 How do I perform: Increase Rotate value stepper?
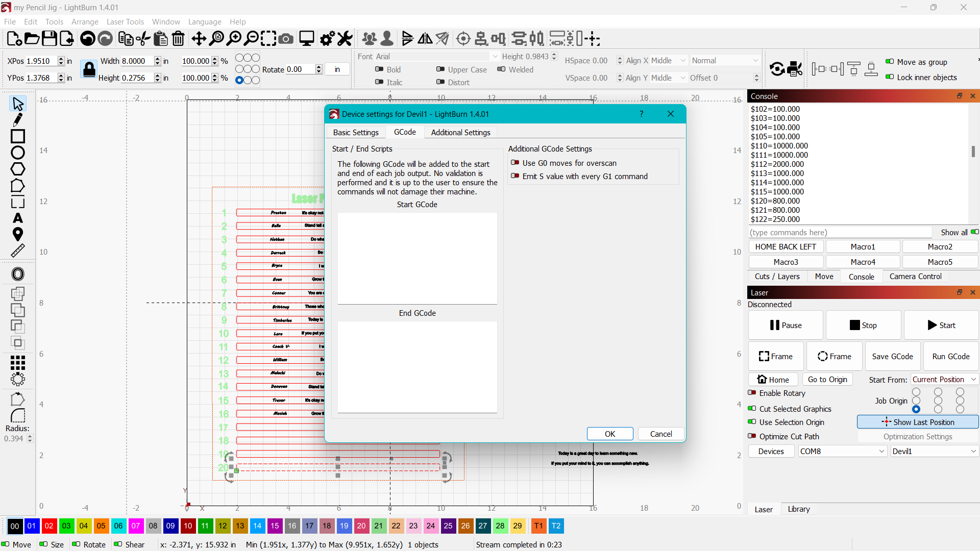[x=319, y=67]
